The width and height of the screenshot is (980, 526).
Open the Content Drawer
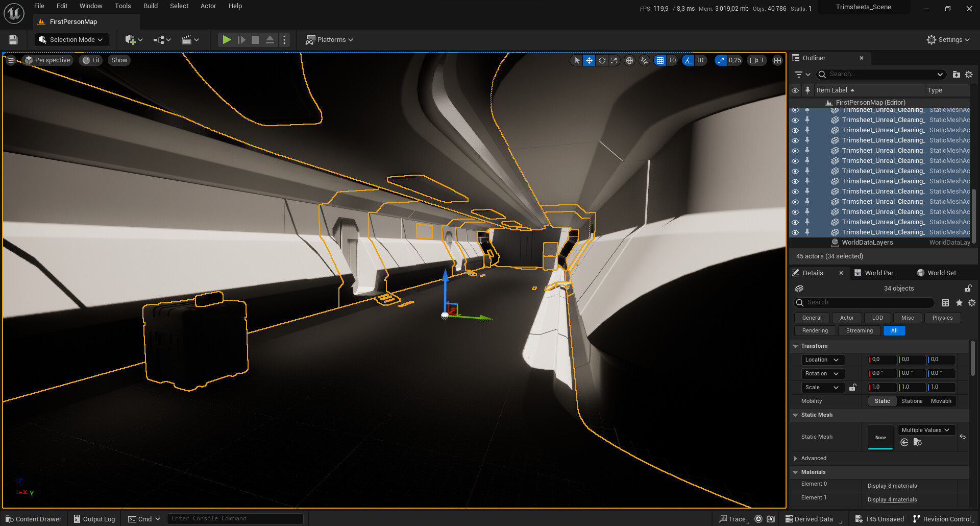[x=34, y=519]
